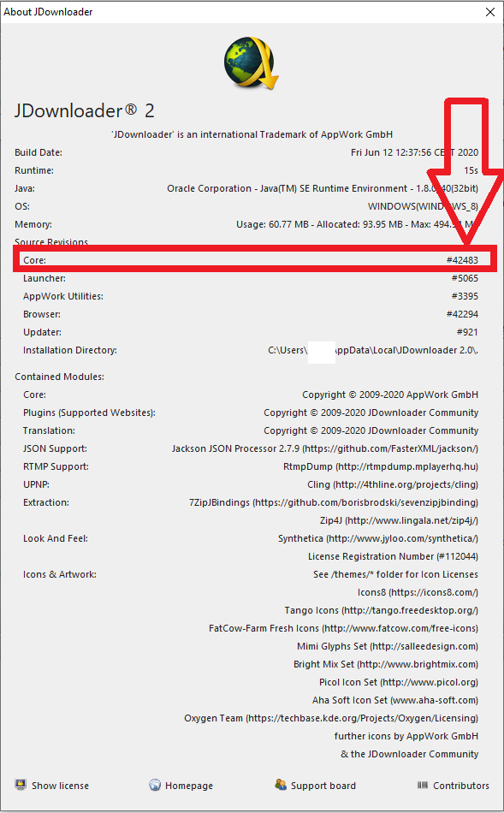
Task: Close the About JDownloader dialog
Action: tap(490, 12)
